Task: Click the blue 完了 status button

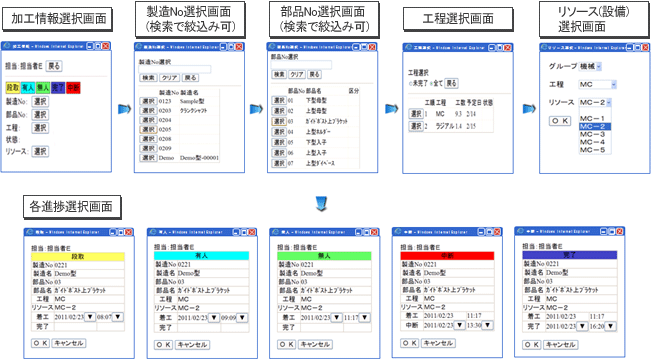Action: pos(58,87)
